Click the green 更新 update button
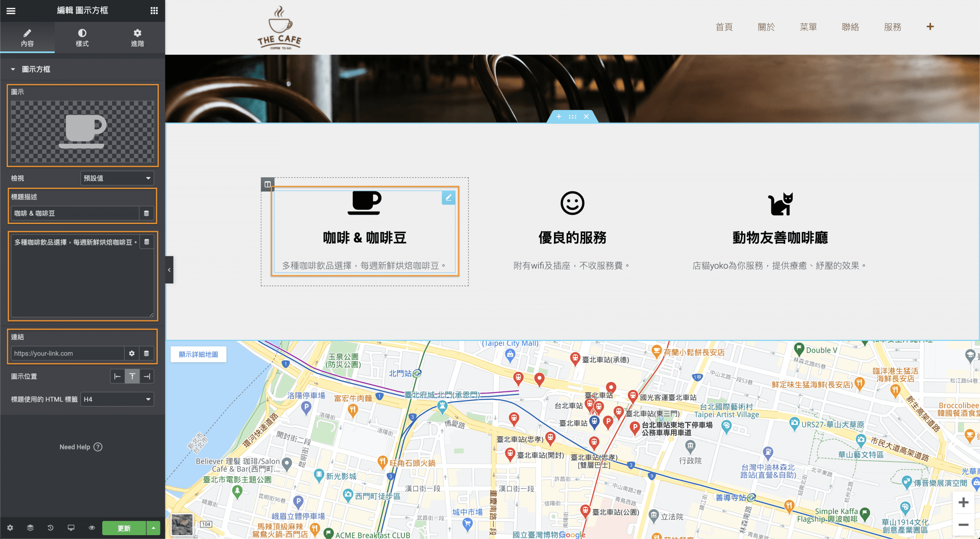Image resolution: width=980 pixels, height=539 pixels. 124,528
